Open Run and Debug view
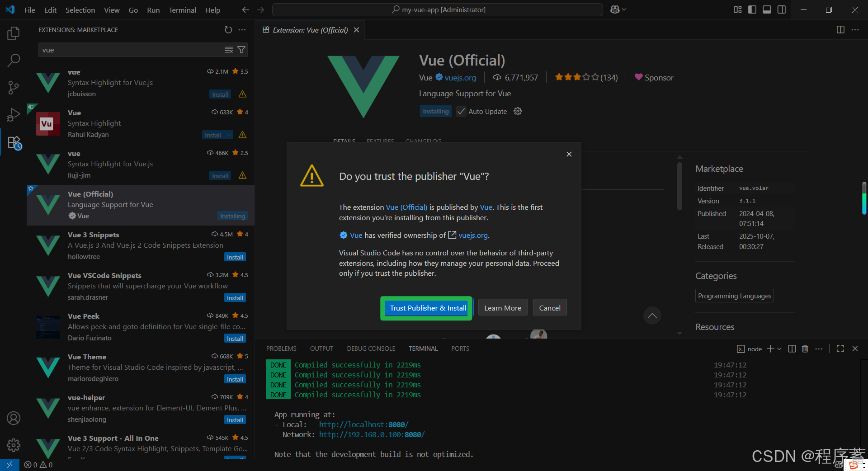Image resolution: width=868 pixels, height=471 pixels. (14, 115)
